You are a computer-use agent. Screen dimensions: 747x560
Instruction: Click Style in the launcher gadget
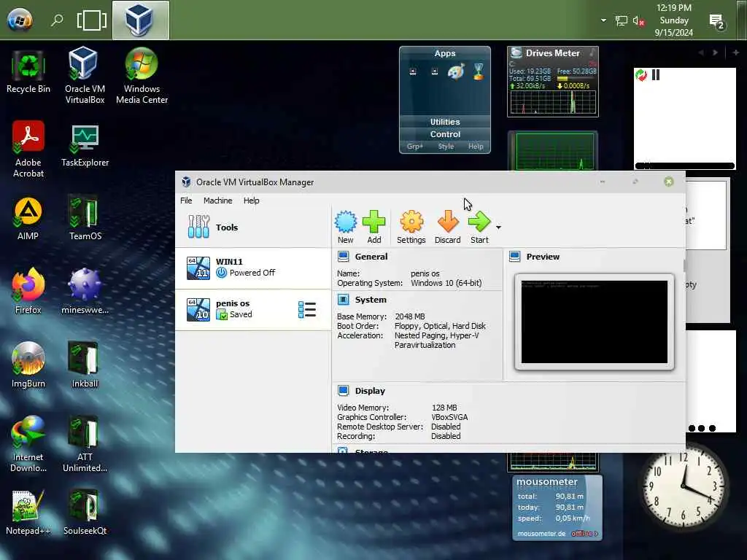click(x=446, y=147)
